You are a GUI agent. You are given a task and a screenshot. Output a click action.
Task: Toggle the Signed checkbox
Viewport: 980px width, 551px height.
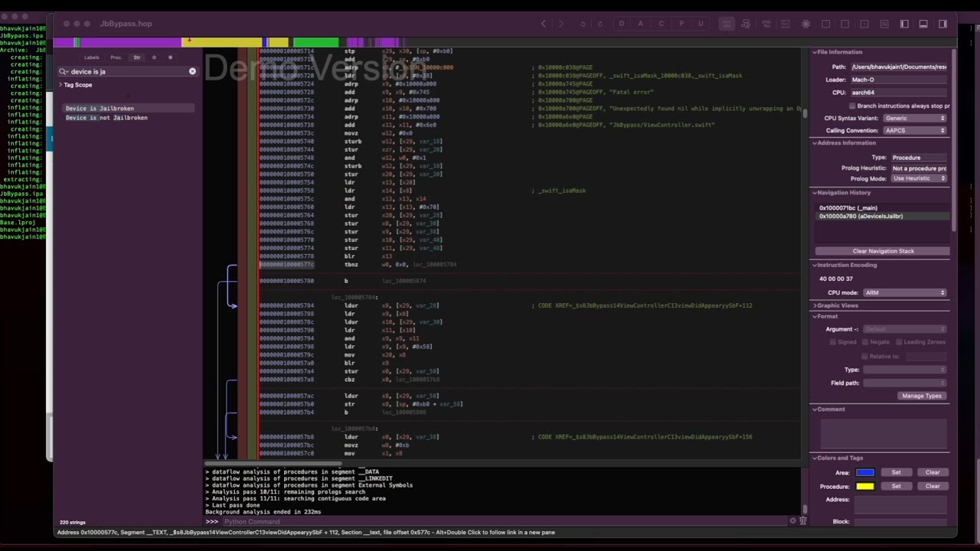(x=833, y=342)
